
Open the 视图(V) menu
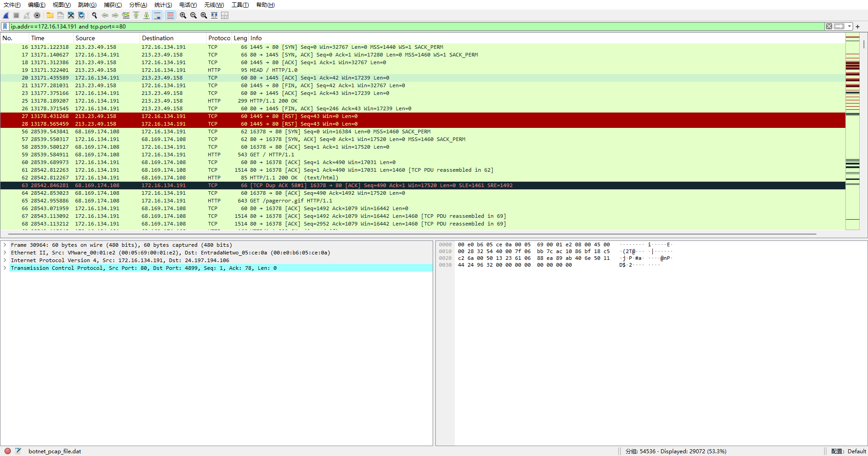(x=61, y=5)
